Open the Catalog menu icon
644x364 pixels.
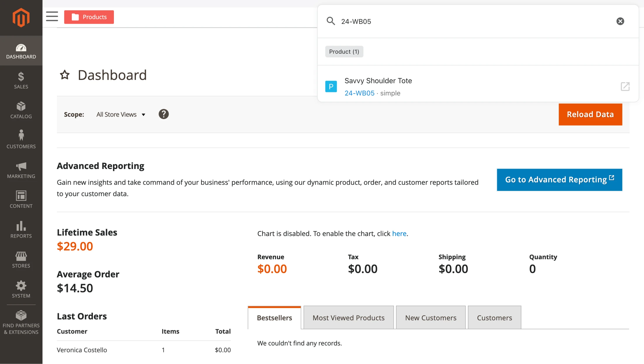(21, 110)
